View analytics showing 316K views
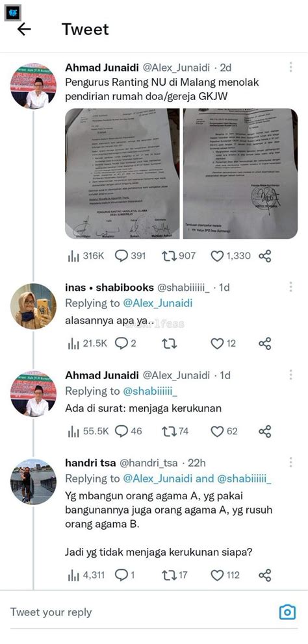The width and height of the screenshot is (308, 644). (86, 256)
